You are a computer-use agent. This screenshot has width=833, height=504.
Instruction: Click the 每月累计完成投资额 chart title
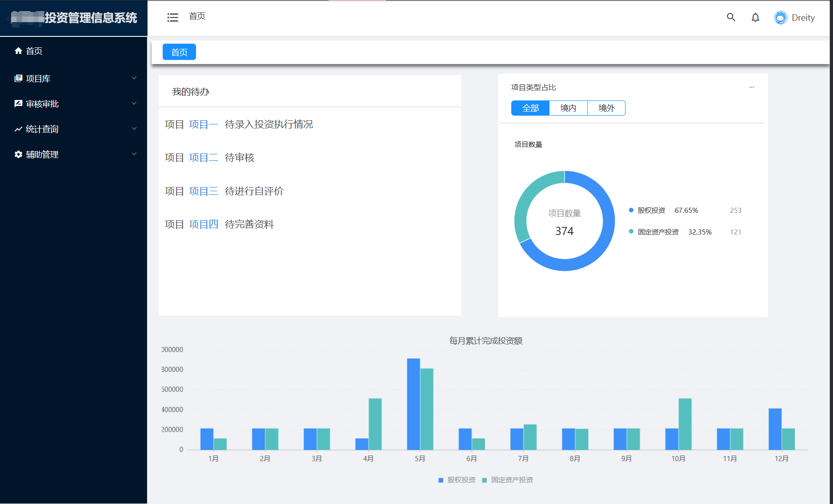pyautogui.click(x=486, y=341)
